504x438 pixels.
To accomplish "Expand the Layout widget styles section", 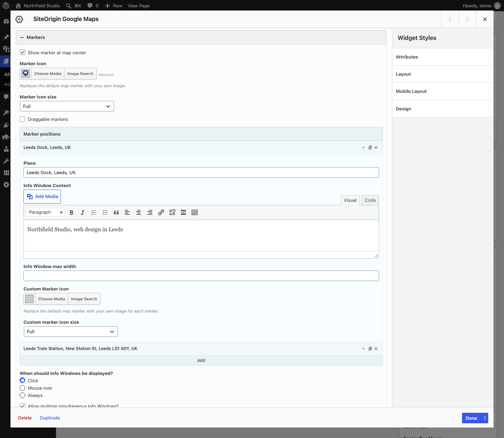I will point(443,74).
